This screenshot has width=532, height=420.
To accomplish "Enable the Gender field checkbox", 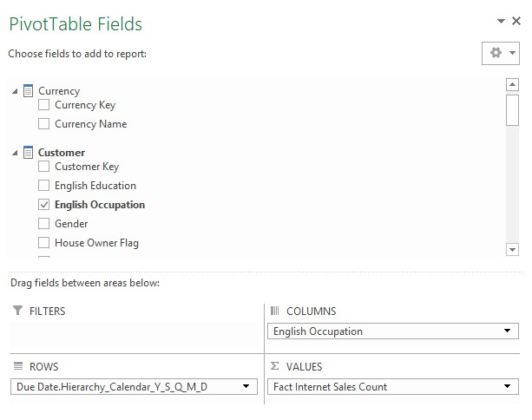I will (x=44, y=224).
